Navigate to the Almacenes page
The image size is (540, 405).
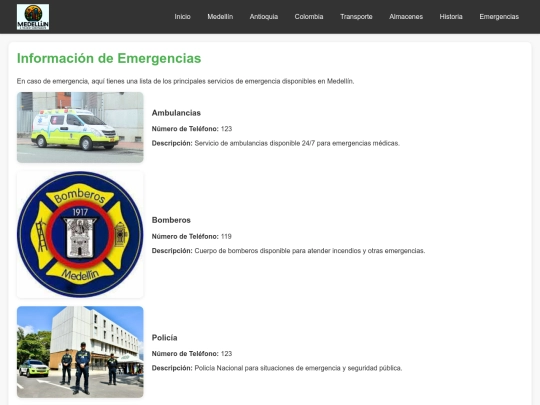coord(406,17)
